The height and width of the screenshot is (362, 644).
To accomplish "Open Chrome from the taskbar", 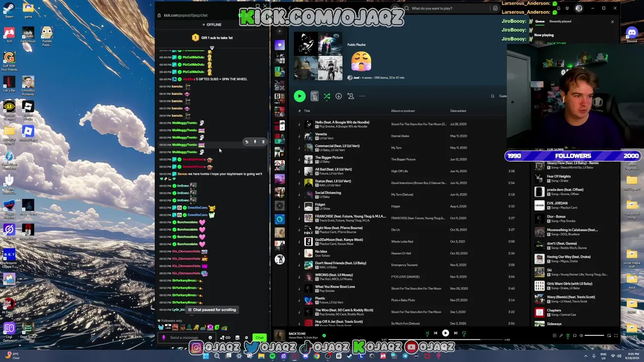I will click(316, 356).
